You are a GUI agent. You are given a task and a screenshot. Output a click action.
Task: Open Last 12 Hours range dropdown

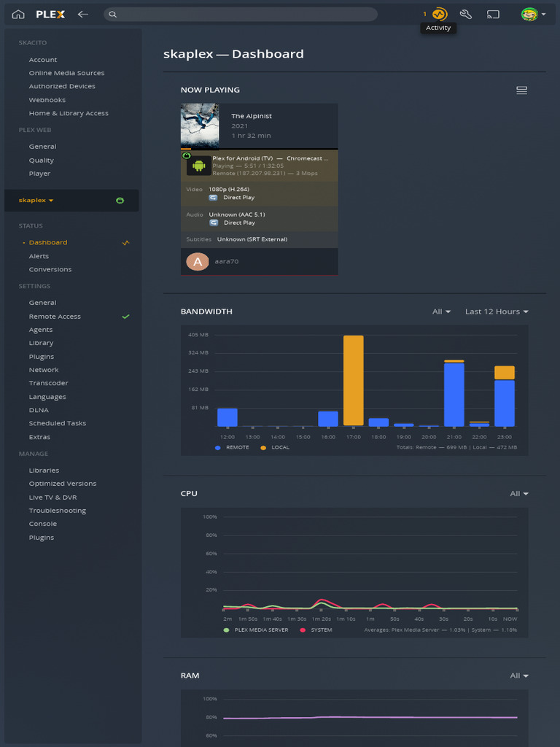pyautogui.click(x=497, y=311)
